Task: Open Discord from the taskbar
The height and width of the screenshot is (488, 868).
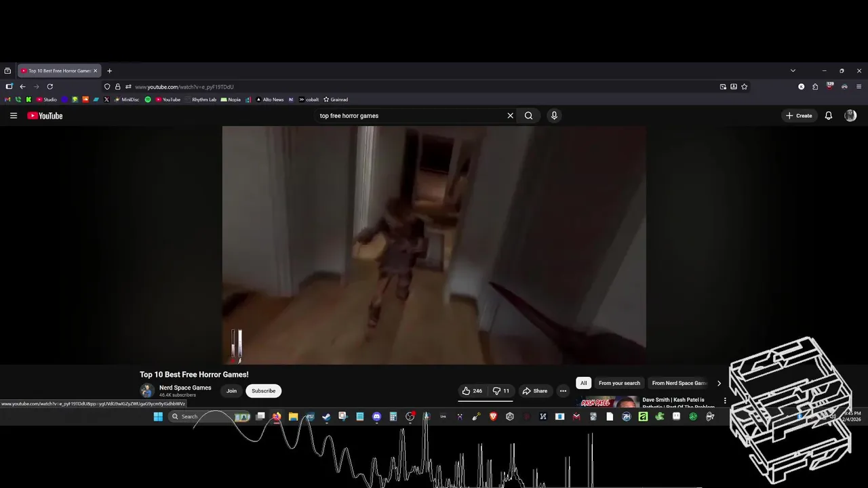Action: tap(377, 417)
